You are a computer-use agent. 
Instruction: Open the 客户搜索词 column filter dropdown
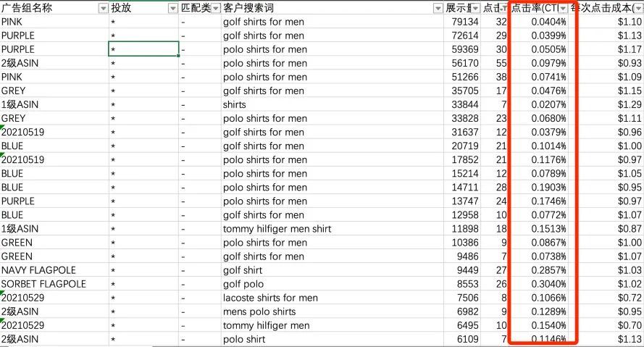[438, 8]
